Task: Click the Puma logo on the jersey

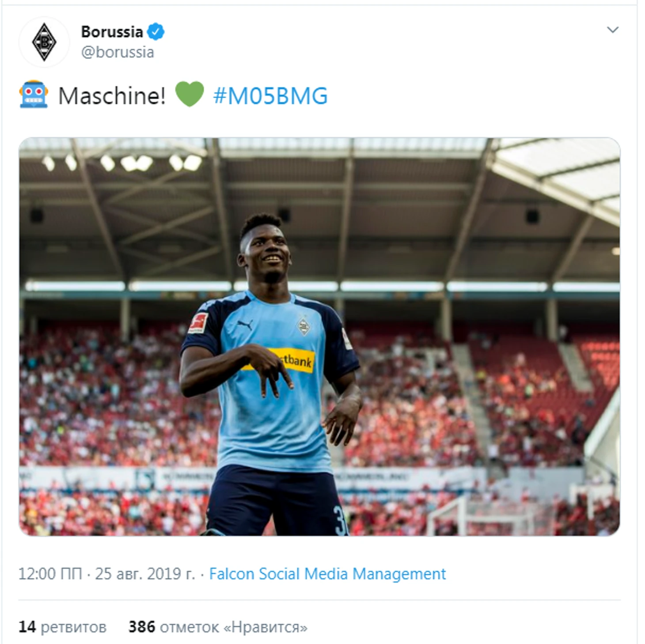Action: [244, 325]
